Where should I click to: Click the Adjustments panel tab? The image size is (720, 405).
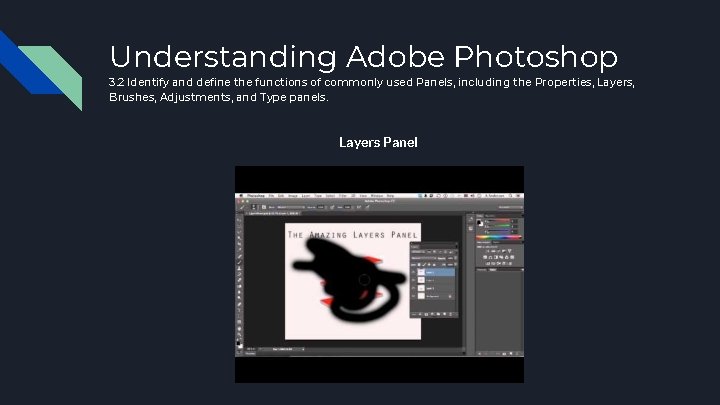click(484, 242)
